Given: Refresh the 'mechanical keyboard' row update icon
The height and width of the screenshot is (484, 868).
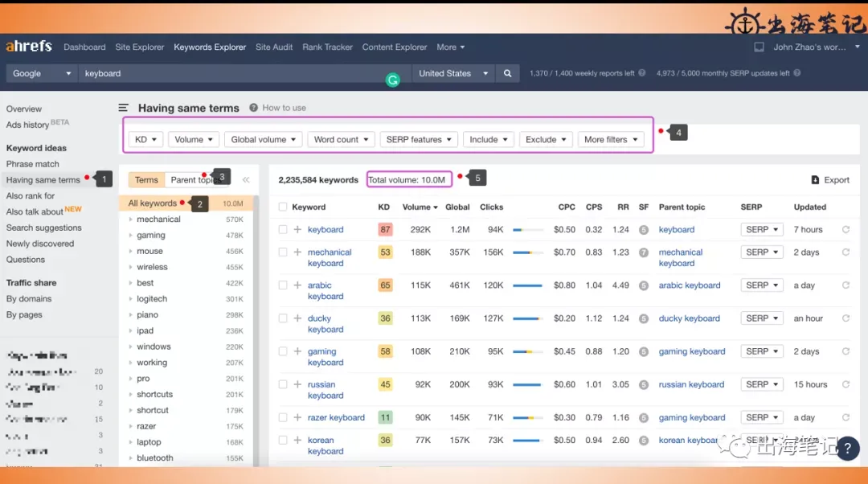Looking at the screenshot, I should point(845,252).
